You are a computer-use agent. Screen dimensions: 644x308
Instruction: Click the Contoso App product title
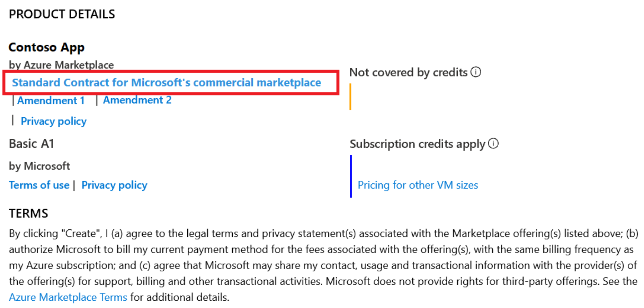(47, 47)
